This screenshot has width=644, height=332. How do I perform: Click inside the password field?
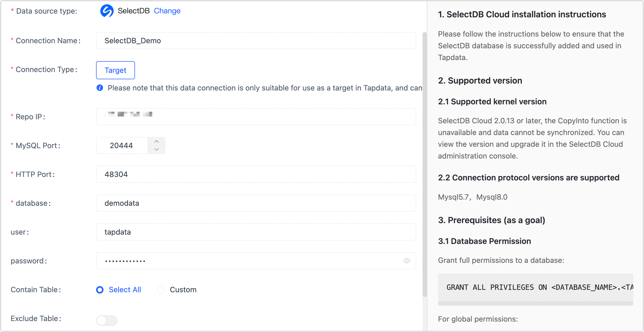click(x=240, y=261)
